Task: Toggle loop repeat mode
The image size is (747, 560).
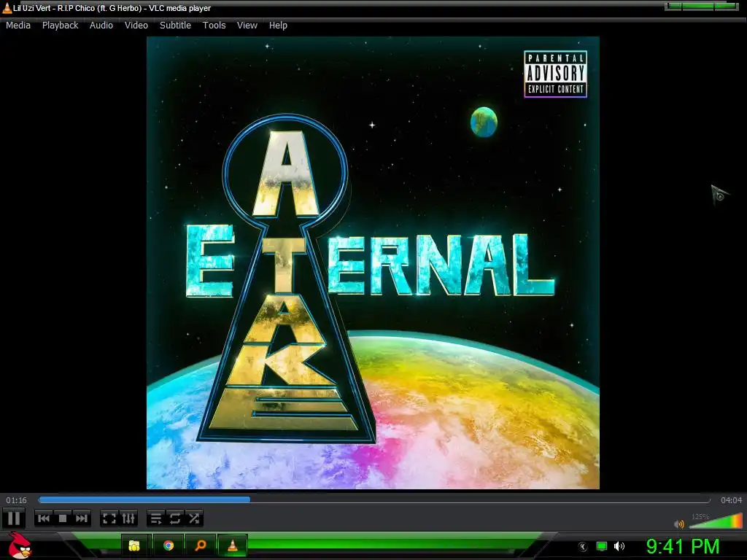Action: coord(175,518)
